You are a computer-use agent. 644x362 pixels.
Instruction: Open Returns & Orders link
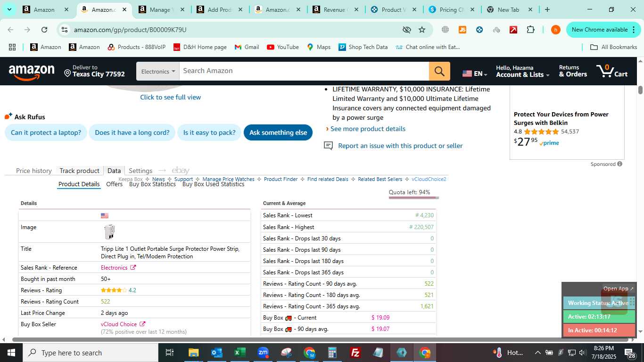(x=573, y=71)
